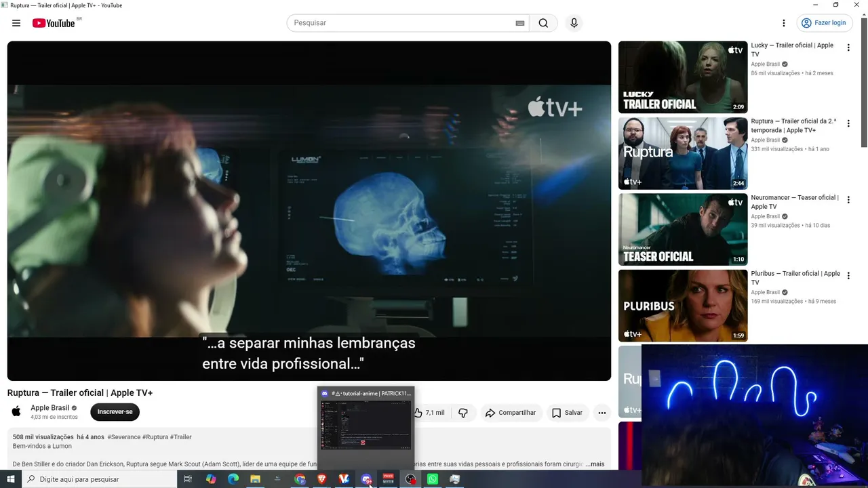
Task: Click the #Ruptura hashtag
Action: 155,437
